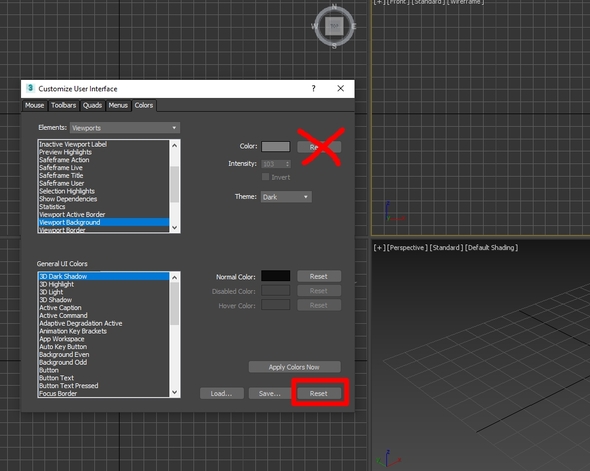This screenshot has height=471, width=590.
Task: Open the Theme Dark dropdown
Action: [286, 197]
